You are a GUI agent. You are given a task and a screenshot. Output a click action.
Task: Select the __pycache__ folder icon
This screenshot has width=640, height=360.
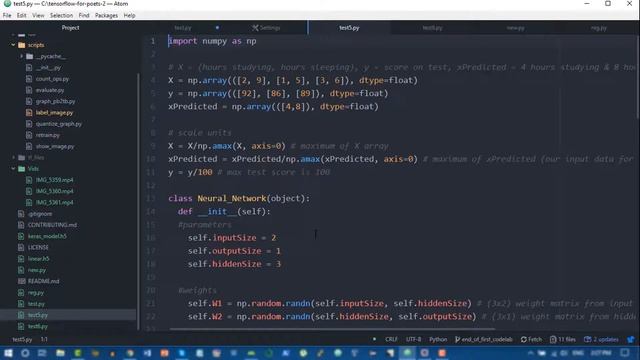click(x=29, y=56)
